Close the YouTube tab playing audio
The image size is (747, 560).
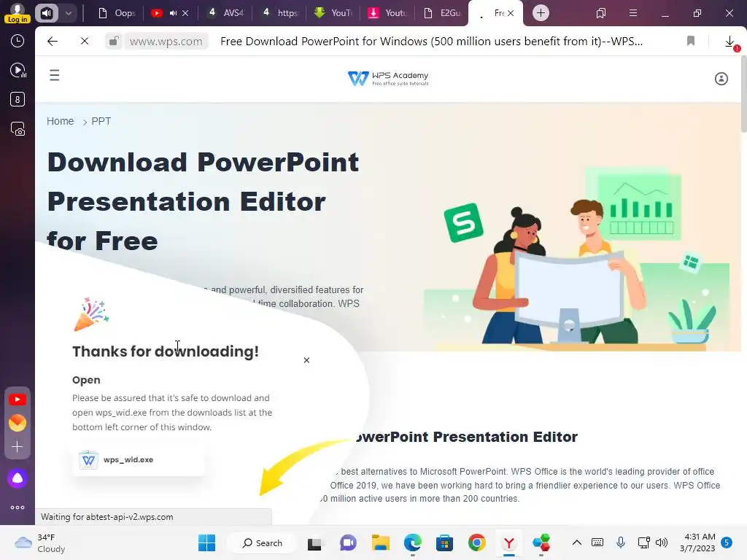click(185, 13)
